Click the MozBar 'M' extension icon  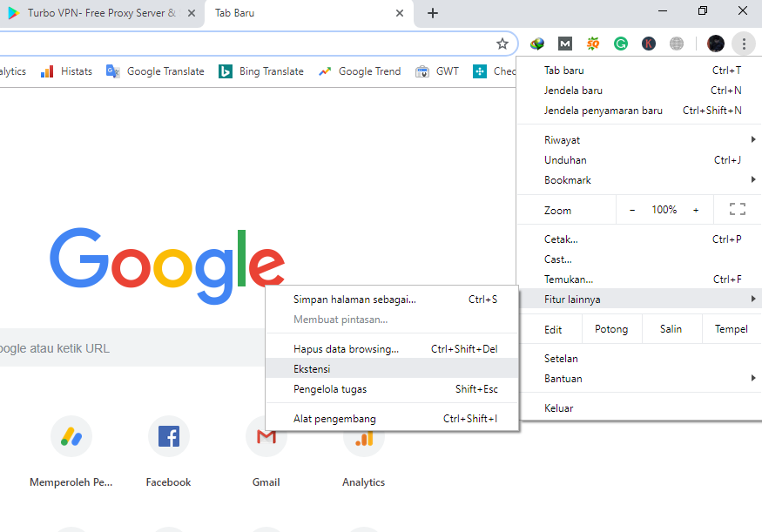click(x=564, y=44)
